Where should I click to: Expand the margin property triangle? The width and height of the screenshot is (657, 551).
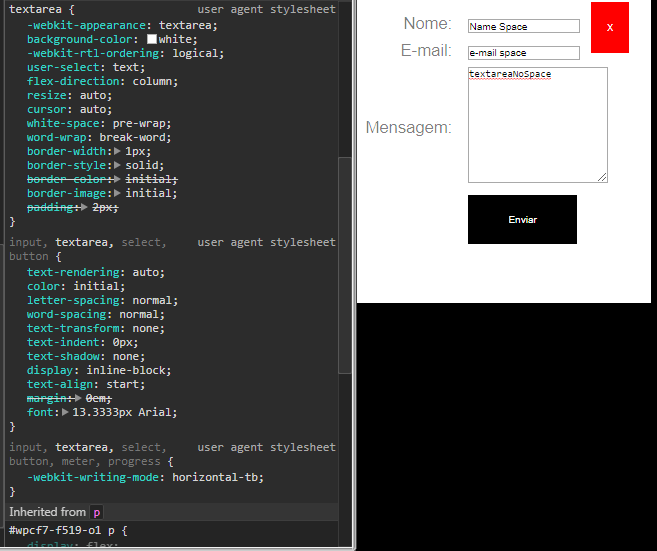[x=78, y=398]
